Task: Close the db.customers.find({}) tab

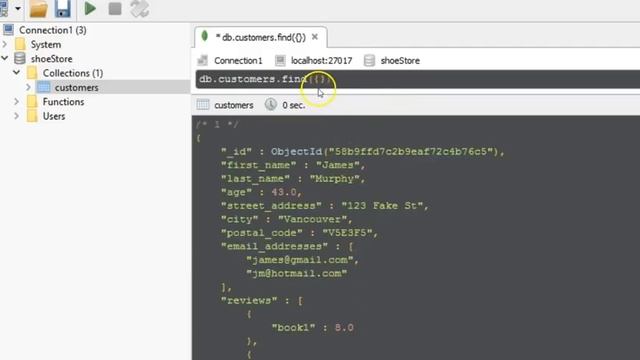Action: [x=315, y=37]
